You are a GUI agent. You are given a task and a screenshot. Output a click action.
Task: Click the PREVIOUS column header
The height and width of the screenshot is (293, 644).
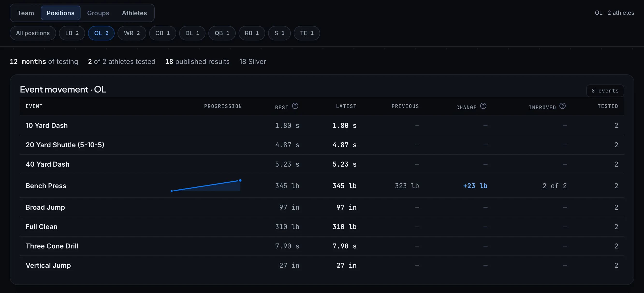(405, 106)
